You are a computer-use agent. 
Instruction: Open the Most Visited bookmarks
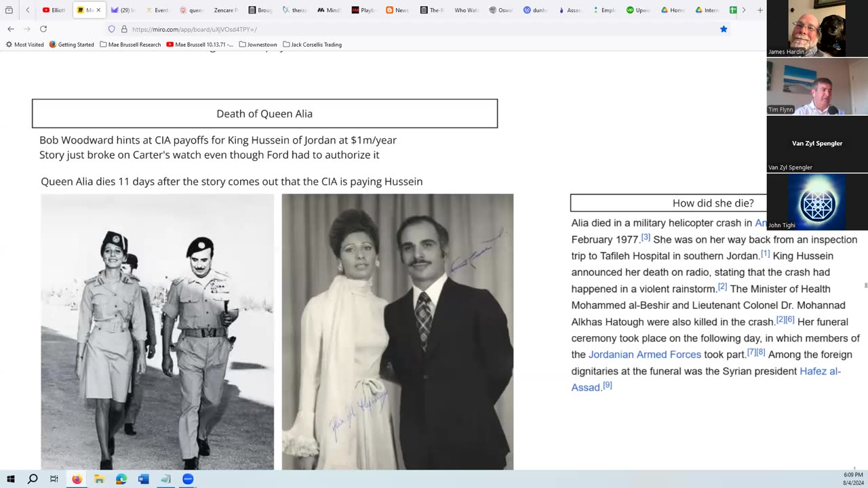tap(25, 45)
